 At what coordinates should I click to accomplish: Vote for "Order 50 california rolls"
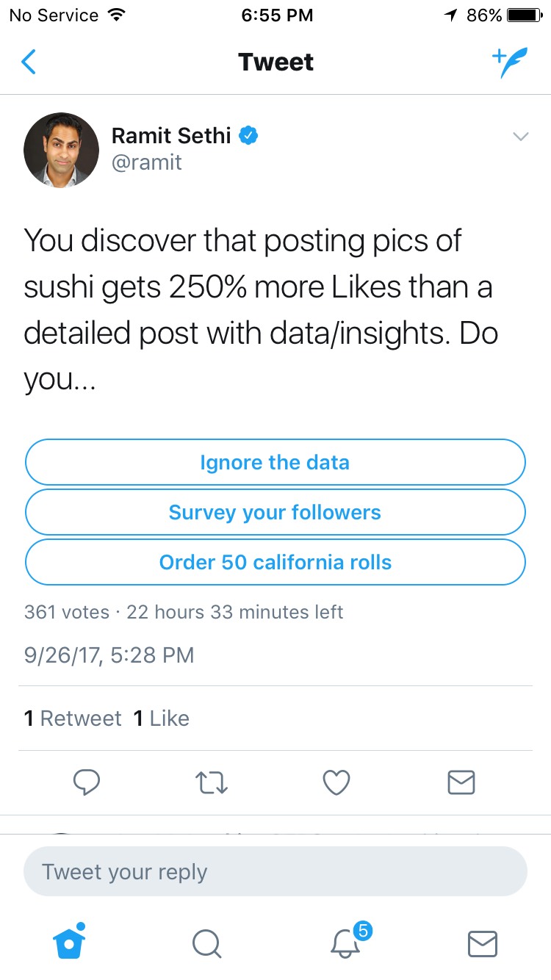275,563
